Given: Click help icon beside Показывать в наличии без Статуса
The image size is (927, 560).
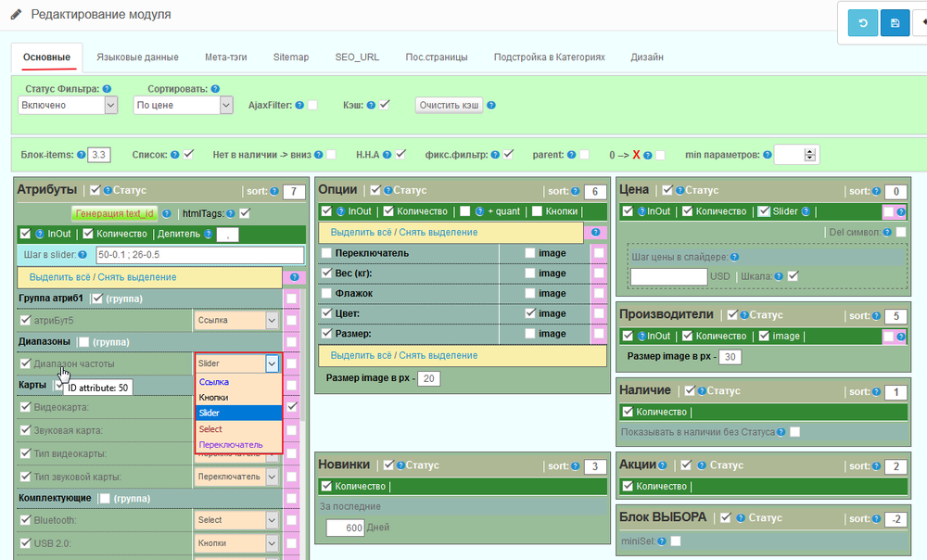Looking at the screenshot, I should [781, 432].
